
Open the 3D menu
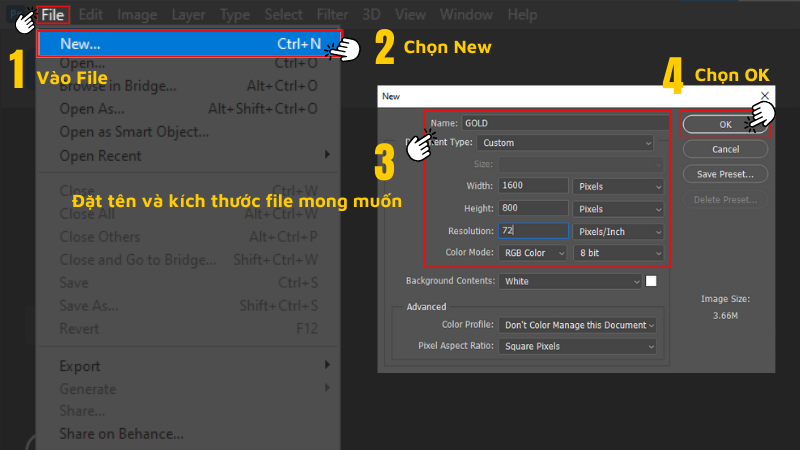tap(371, 15)
